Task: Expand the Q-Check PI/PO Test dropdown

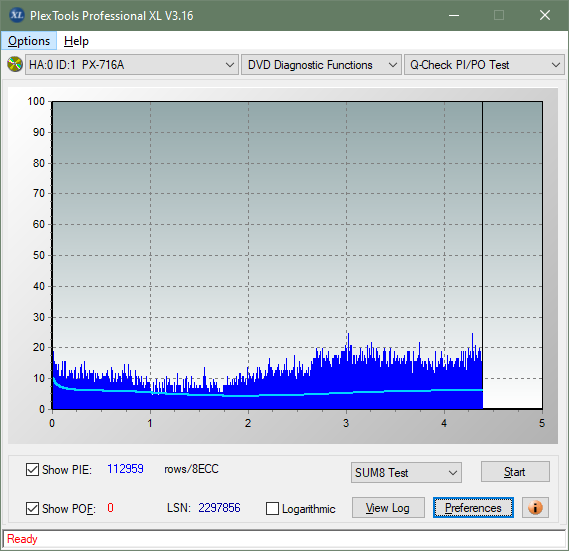Action: tap(484, 65)
